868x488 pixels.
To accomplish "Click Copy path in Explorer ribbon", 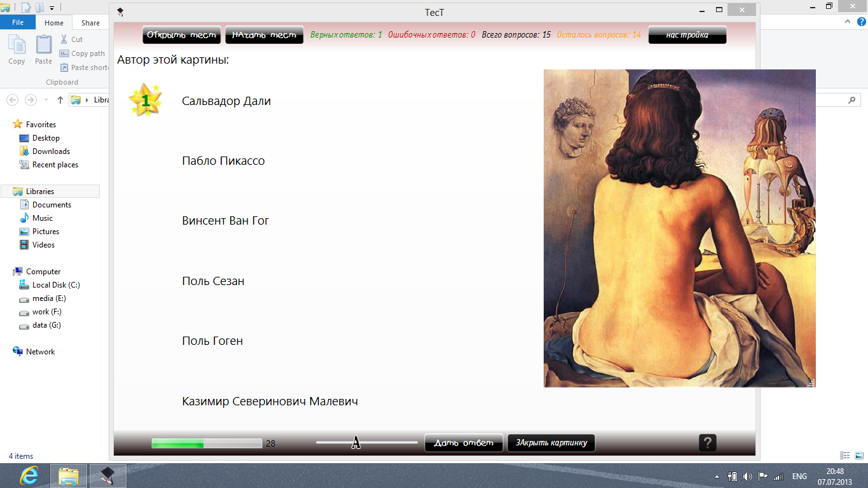I will (82, 53).
